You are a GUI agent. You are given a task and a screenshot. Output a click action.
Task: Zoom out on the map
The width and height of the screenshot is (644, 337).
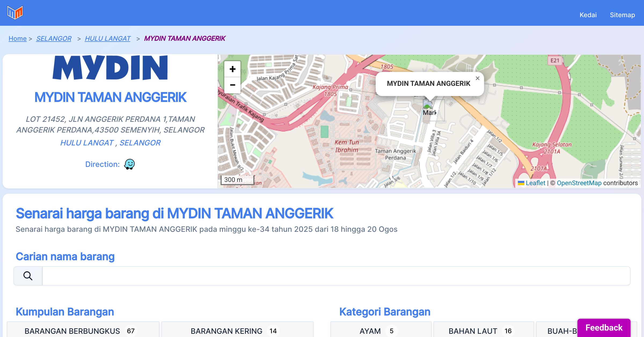coord(232,85)
